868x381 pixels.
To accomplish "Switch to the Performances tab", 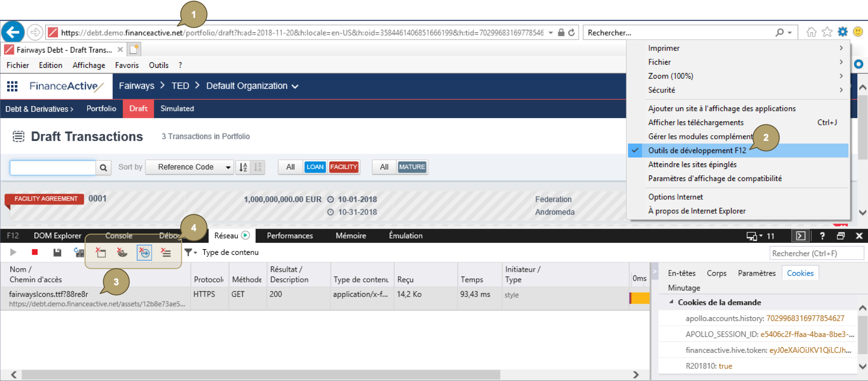I will click(x=290, y=236).
